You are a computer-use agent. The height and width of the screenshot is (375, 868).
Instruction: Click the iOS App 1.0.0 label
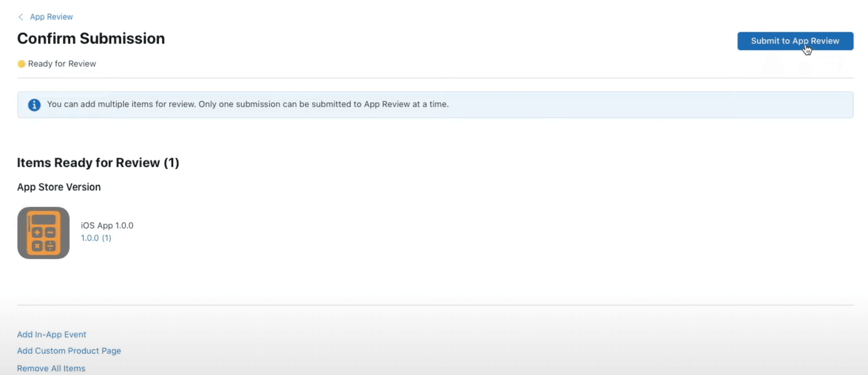pyautogui.click(x=107, y=225)
